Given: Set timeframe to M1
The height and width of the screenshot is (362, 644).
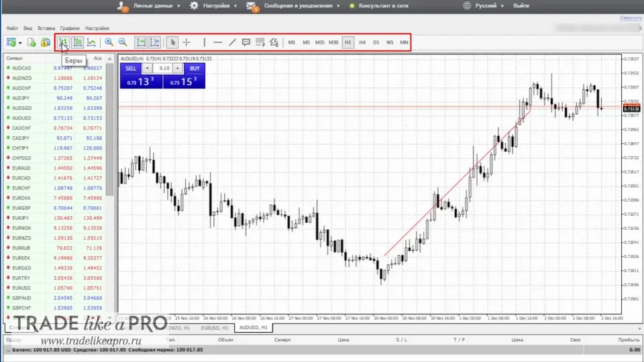Looking at the screenshot, I should [292, 42].
